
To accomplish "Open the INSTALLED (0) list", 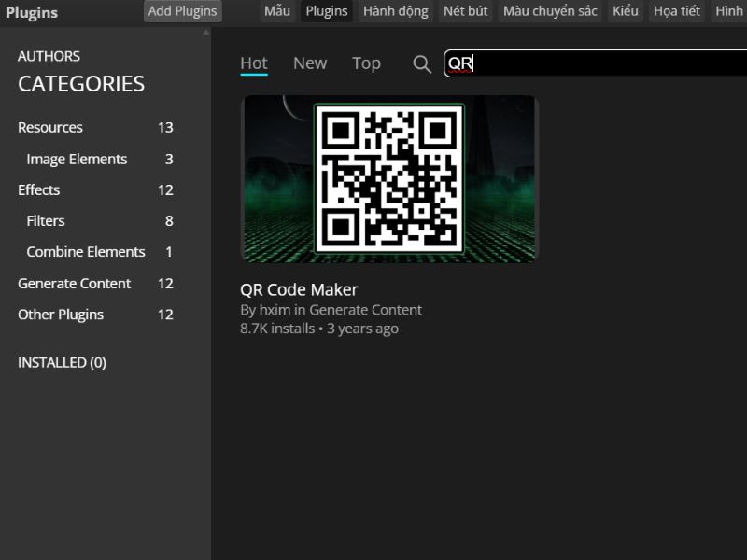I will (62, 363).
